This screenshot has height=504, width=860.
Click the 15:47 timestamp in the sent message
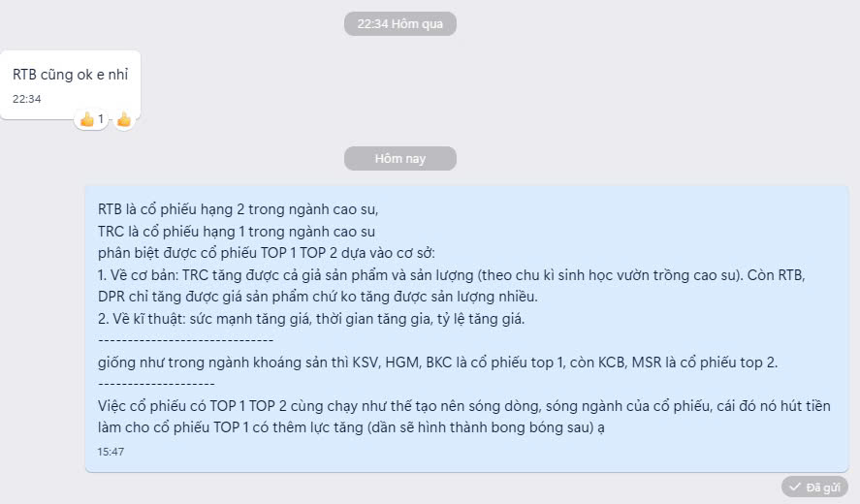click(x=111, y=452)
